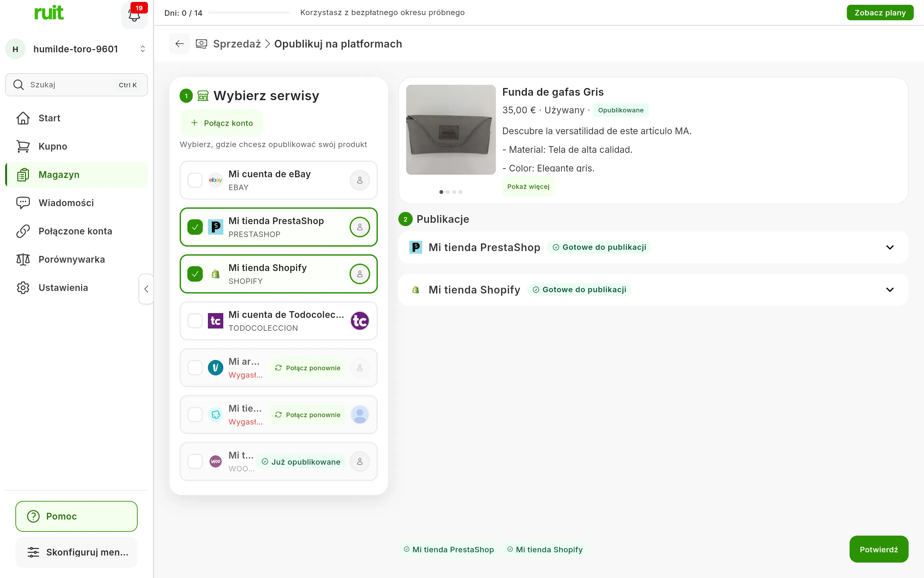This screenshot has width=924, height=578.
Task: Check the WooCommerce row checkbox
Action: pos(195,461)
